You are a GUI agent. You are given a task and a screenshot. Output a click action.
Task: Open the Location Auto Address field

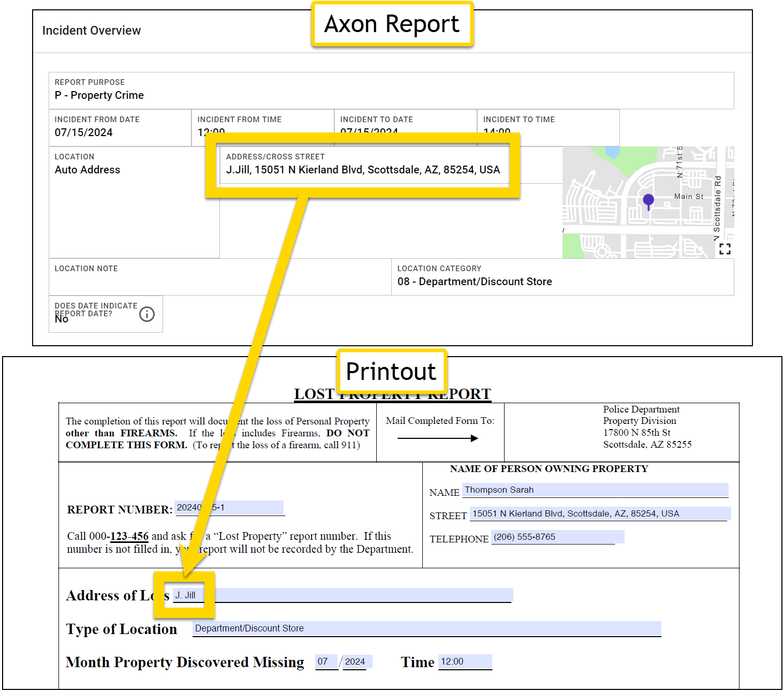[x=134, y=202]
